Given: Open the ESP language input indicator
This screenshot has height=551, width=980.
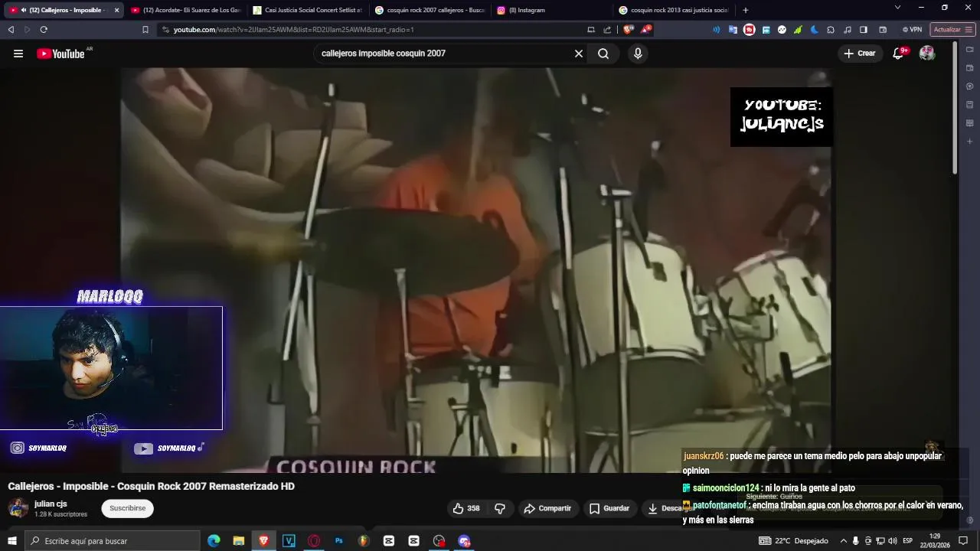Looking at the screenshot, I should click(908, 541).
